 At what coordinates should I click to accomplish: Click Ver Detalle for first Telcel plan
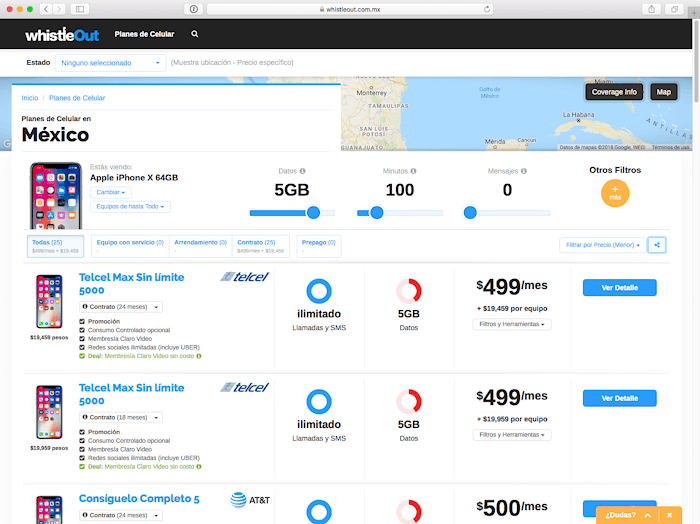tap(620, 287)
